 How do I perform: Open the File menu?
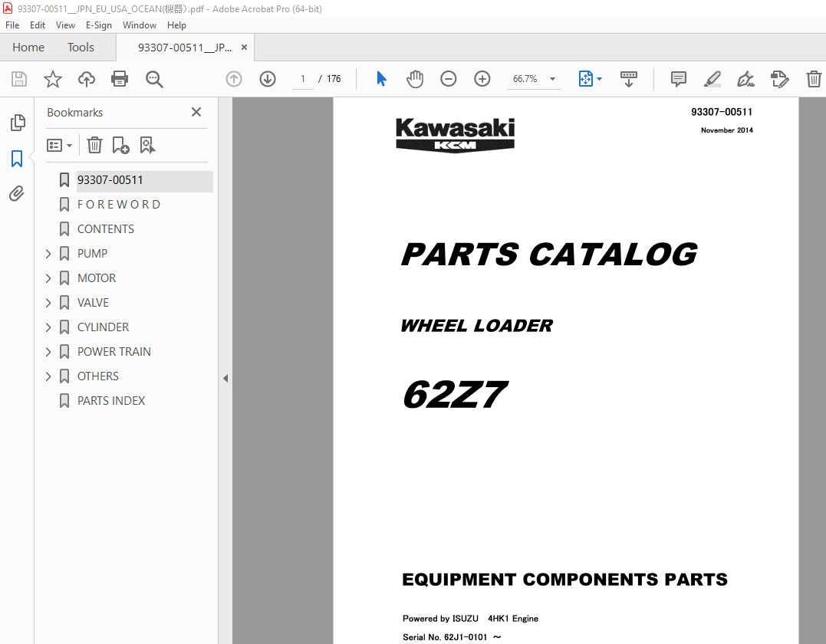point(12,25)
